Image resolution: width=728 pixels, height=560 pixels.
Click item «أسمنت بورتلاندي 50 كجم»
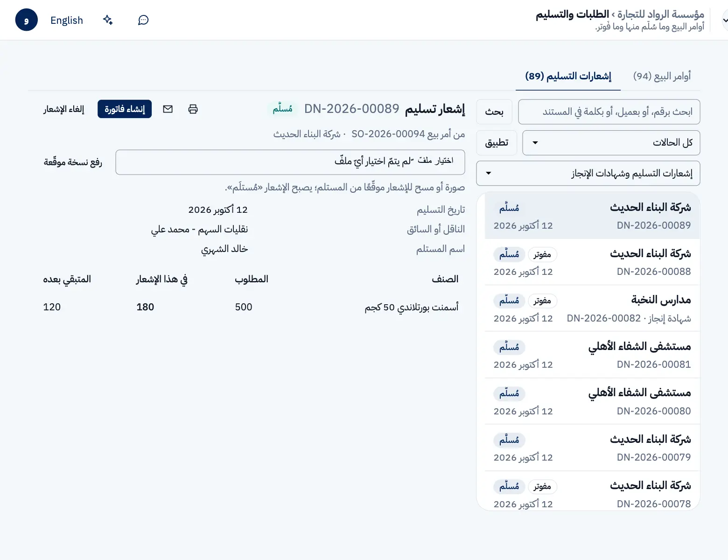(412, 307)
